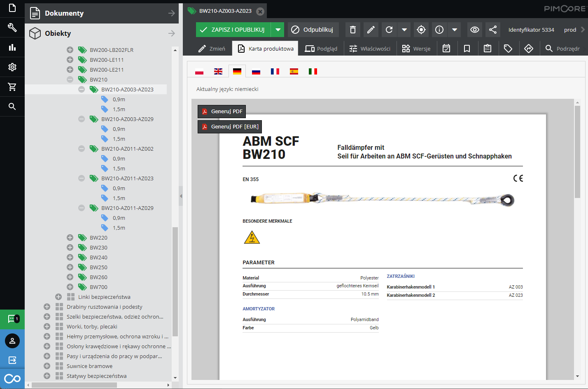Open the Właściwości tab

point(370,49)
